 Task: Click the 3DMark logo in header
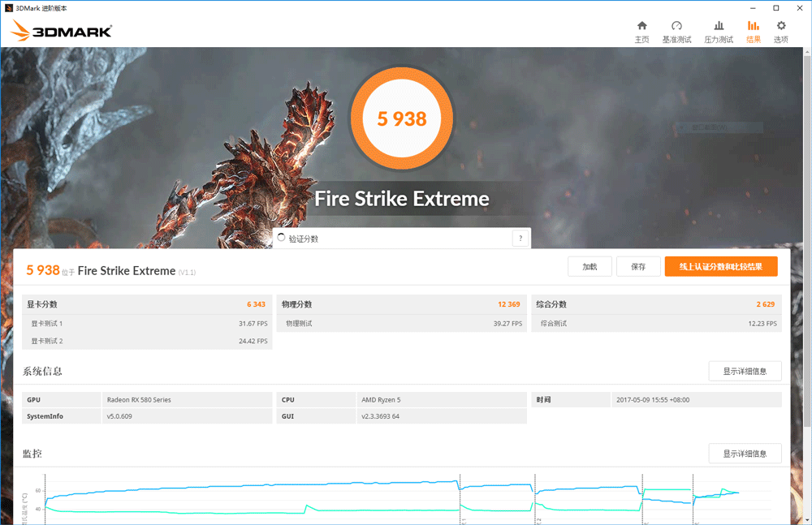[x=62, y=32]
